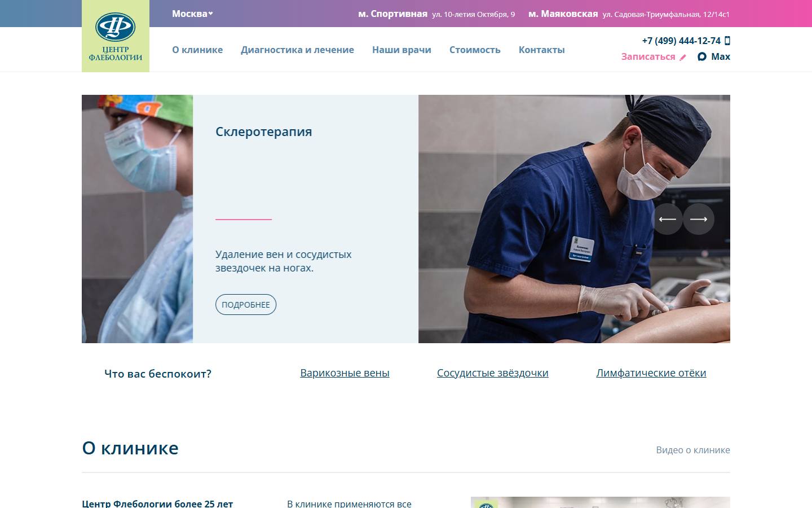Go to the Наши врачи menu item
The image size is (812, 508).
click(x=401, y=50)
